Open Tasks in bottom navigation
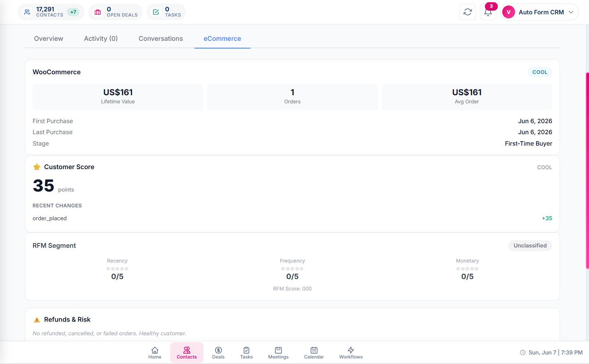Image resolution: width=589 pixels, height=364 pixels. coord(246,353)
